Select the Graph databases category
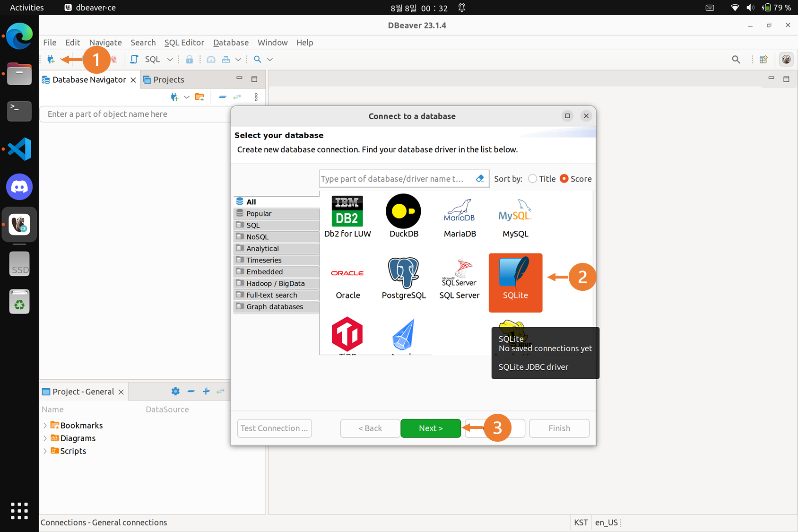Image resolution: width=798 pixels, height=532 pixels. 277,306
